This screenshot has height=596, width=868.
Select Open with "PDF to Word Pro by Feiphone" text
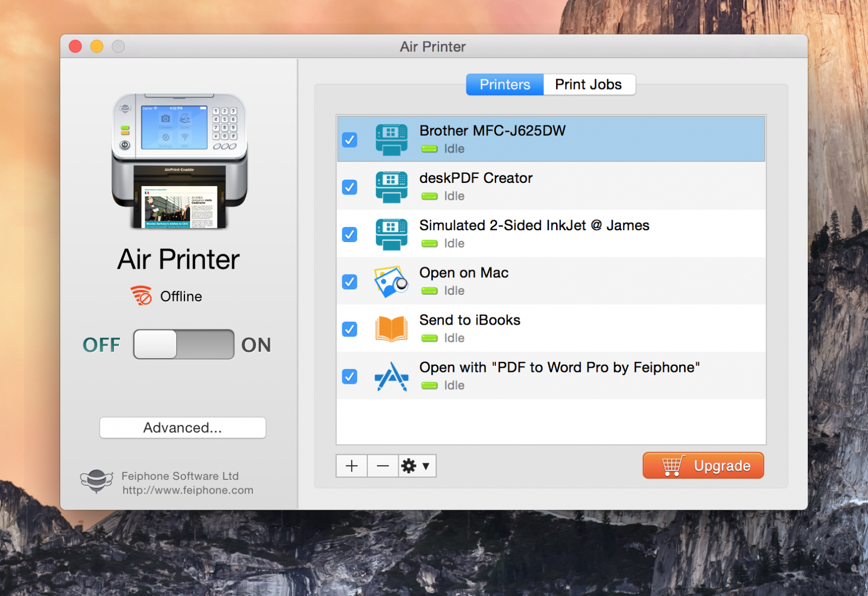click(559, 367)
